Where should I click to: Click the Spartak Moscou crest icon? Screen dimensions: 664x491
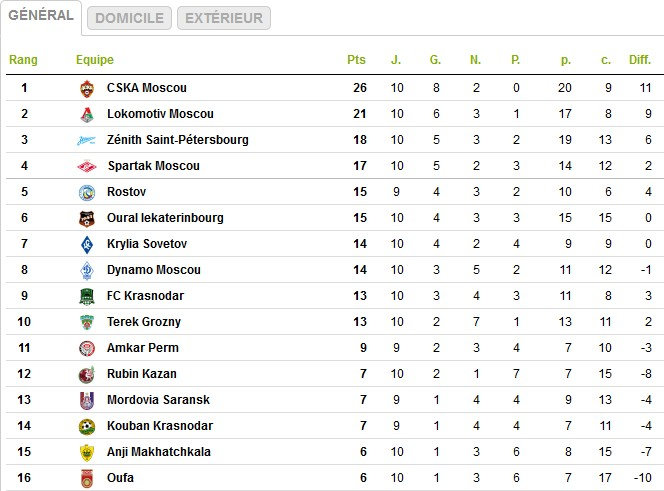pyautogui.click(x=87, y=166)
